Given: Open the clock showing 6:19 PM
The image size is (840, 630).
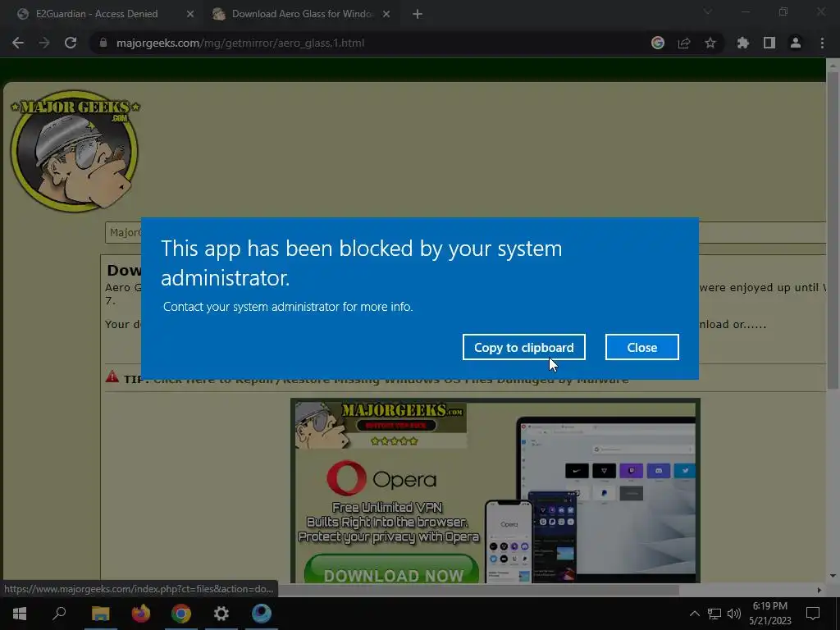Looking at the screenshot, I should pyautogui.click(x=769, y=614).
